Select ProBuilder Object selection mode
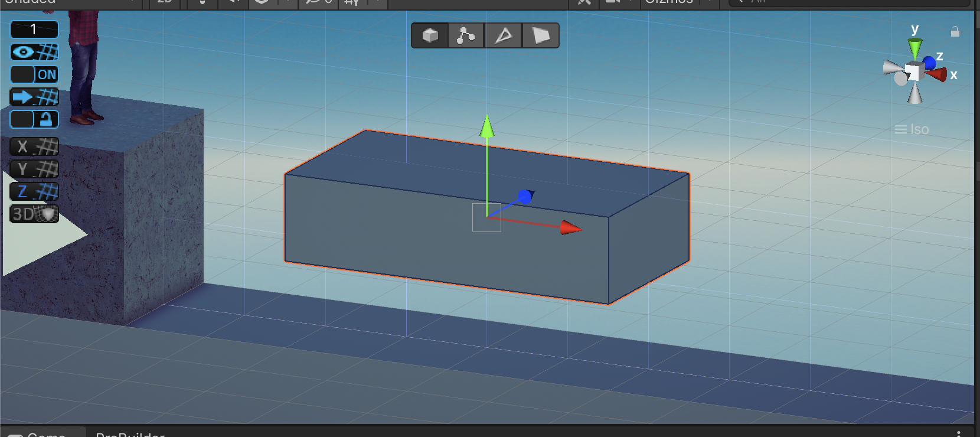Screen dimensions: 980x437 [x=430, y=36]
